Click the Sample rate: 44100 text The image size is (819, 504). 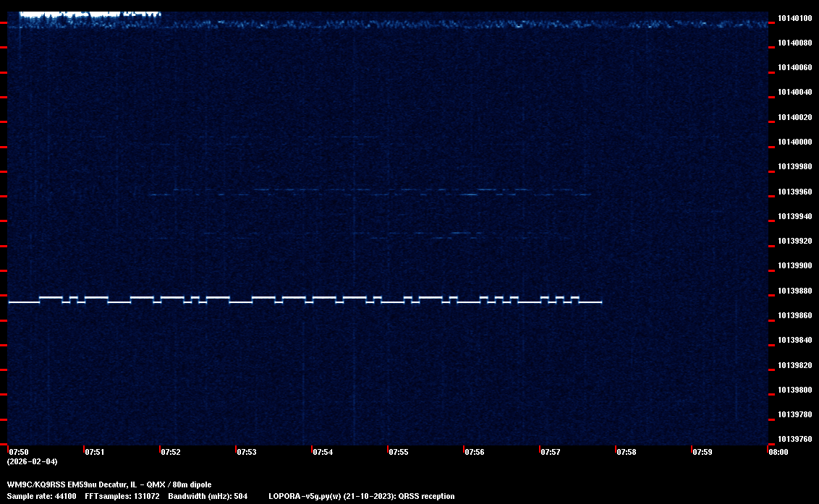point(41,496)
